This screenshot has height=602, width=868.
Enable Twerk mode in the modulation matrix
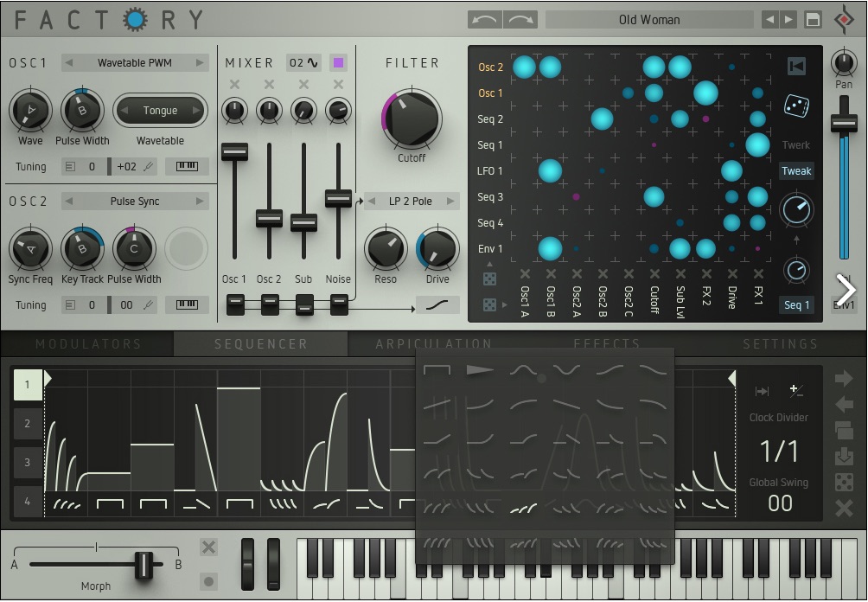coord(796,144)
